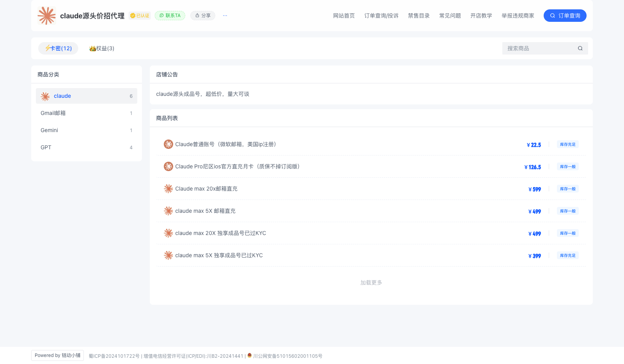
Task: Open Claude max 20x邮箱直充 product
Action: (371, 189)
